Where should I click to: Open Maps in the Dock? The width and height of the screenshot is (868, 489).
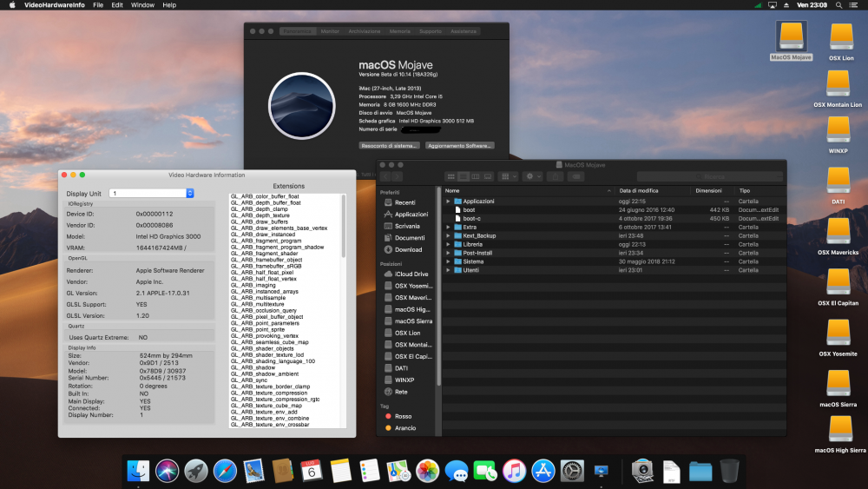(x=398, y=471)
